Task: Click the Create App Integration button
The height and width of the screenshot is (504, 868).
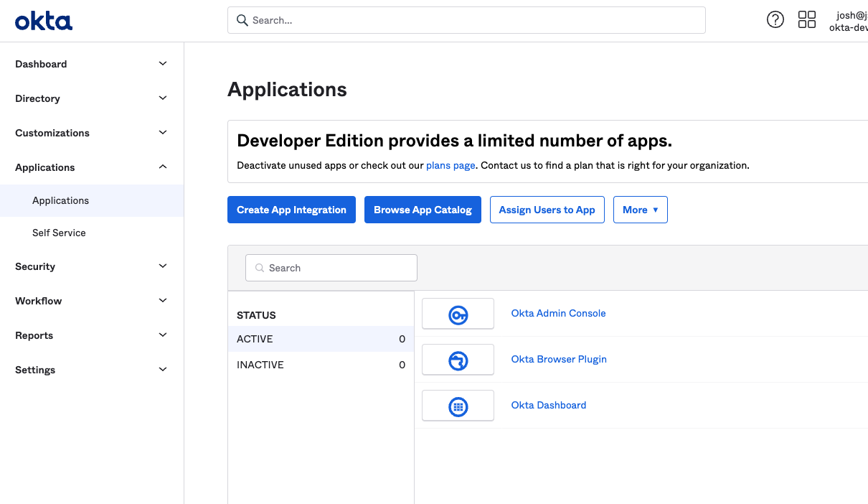Action: [291, 210]
